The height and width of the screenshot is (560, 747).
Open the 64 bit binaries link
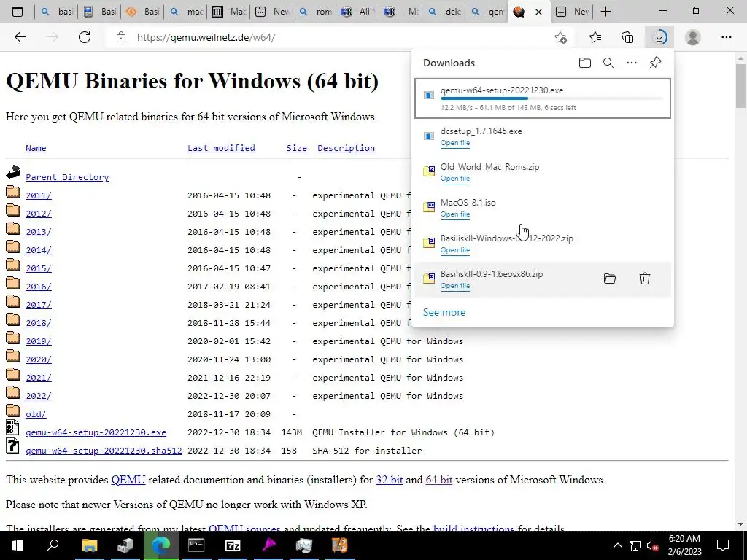(x=438, y=480)
